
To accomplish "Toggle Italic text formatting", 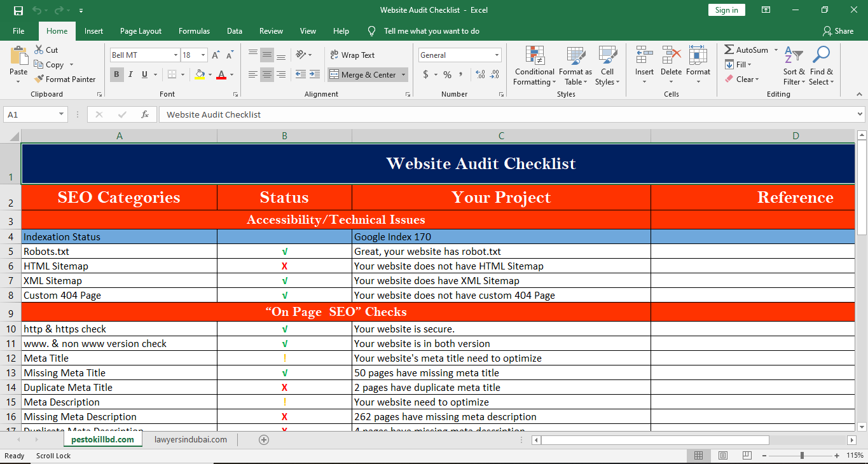I will [x=131, y=75].
